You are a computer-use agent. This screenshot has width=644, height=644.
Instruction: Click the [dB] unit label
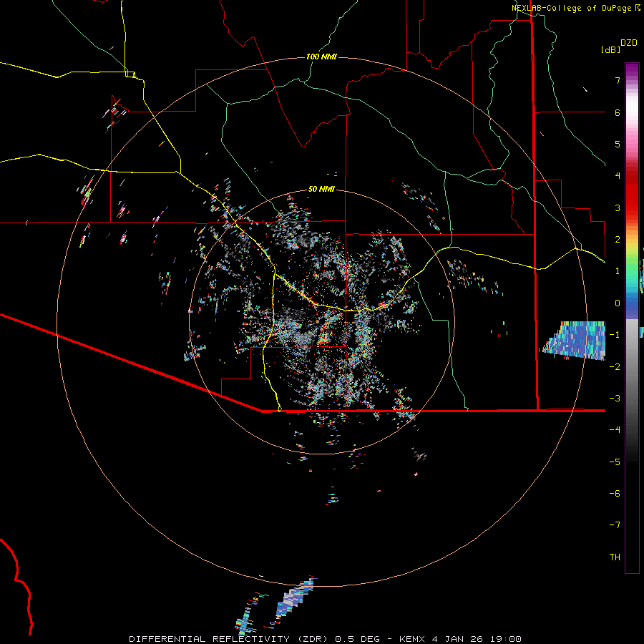(610, 50)
